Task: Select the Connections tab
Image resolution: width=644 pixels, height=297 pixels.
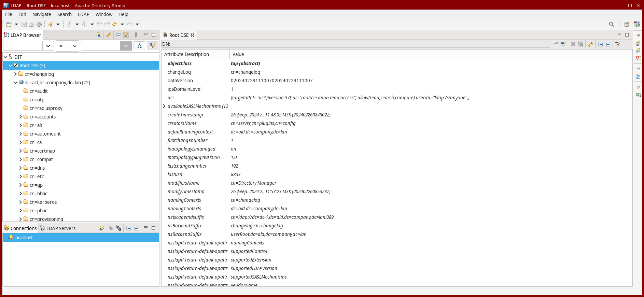Action: coord(20,228)
